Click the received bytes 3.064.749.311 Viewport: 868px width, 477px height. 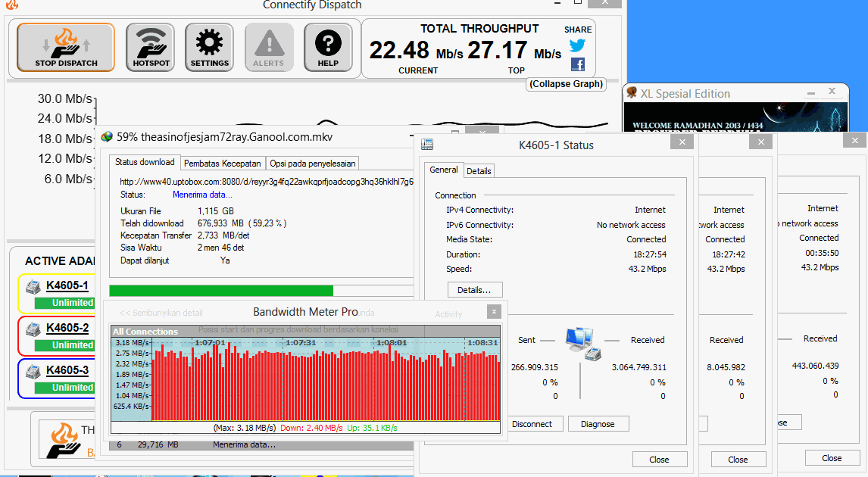click(639, 367)
